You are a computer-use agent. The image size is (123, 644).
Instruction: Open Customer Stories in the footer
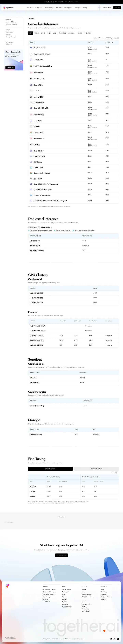click(106, 597)
